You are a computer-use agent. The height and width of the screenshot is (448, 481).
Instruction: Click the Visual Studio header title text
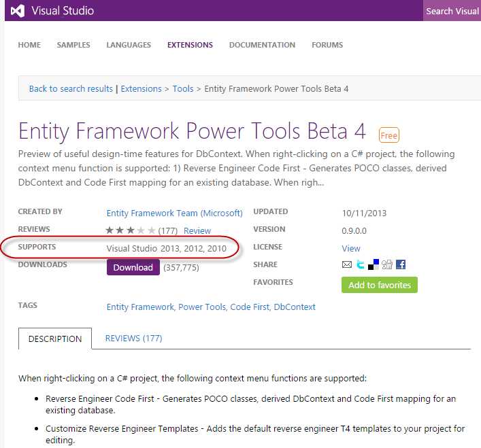pos(63,11)
